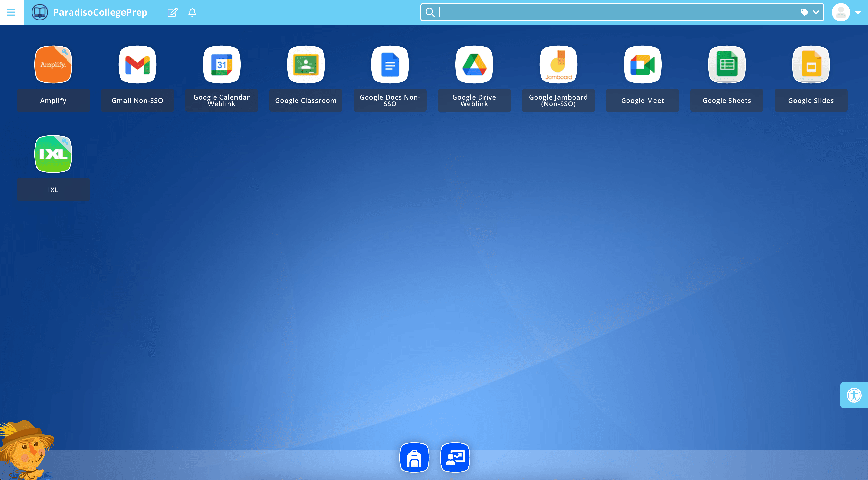Open the accessibility options widget

[x=854, y=395]
